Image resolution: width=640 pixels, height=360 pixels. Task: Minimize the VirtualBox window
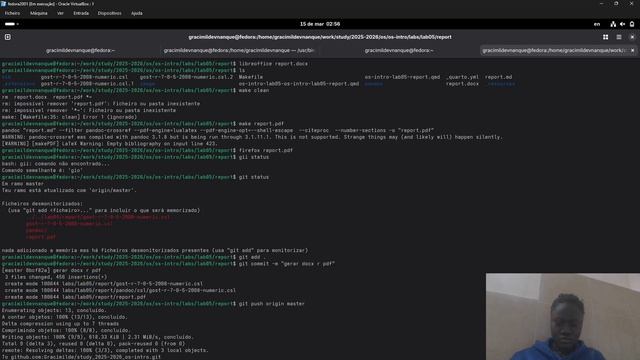click(601, 4)
